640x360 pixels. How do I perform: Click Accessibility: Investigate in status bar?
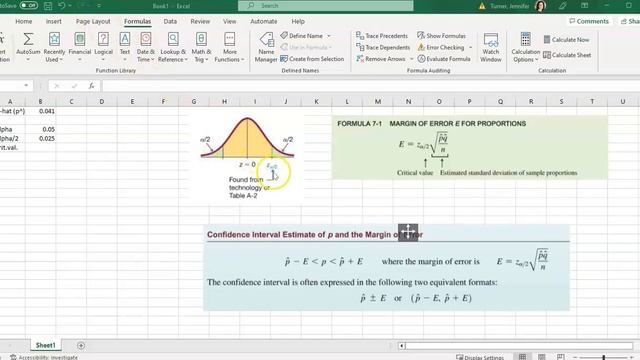pos(44,357)
